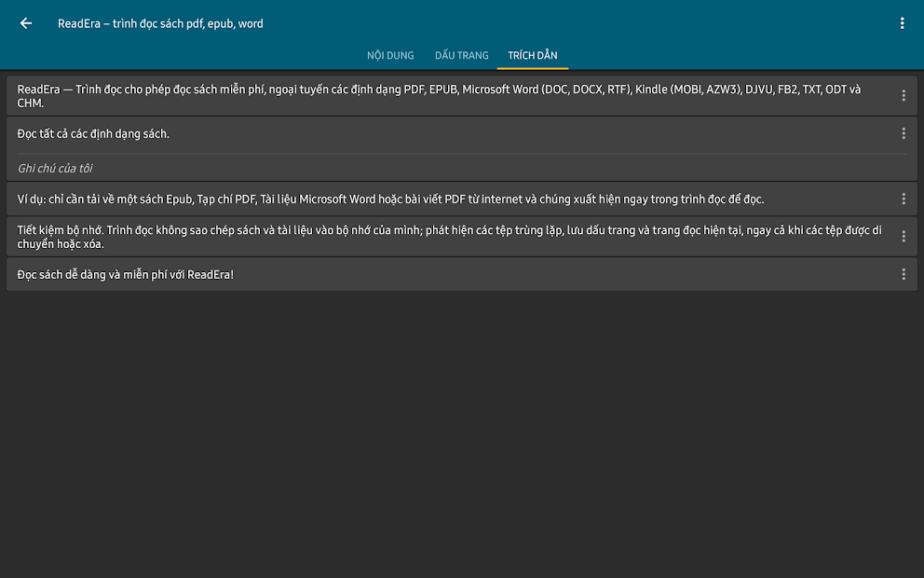924x578 pixels.
Task: Select the TRÍCH DẪN tab
Action: tap(533, 55)
